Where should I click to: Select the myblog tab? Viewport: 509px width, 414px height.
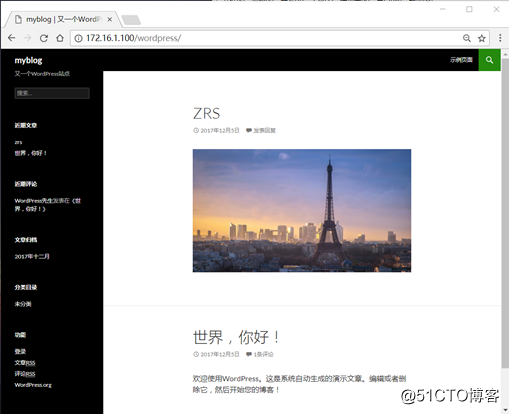click(63, 20)
